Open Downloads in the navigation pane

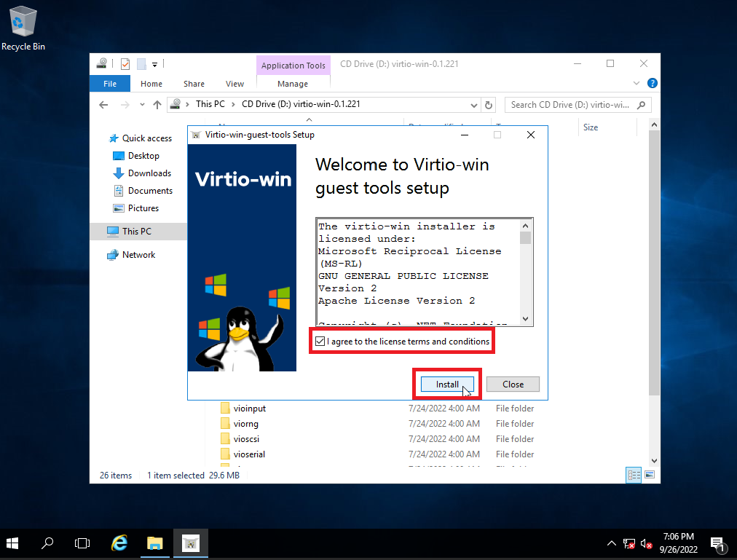point(143,173)
